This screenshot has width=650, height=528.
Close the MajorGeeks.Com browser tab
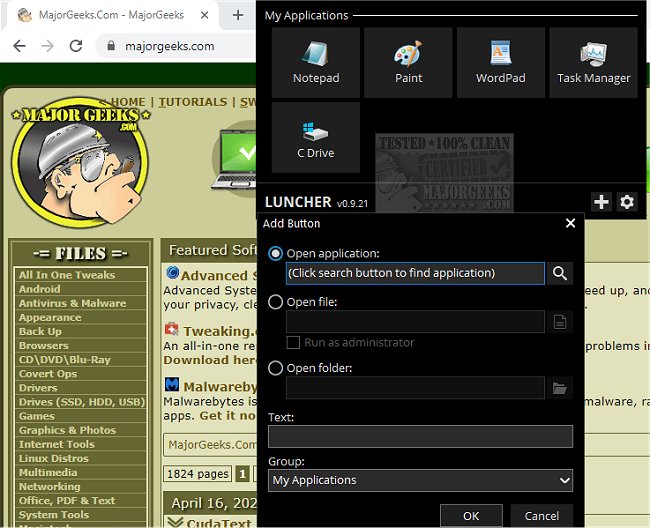click(204, 15)
